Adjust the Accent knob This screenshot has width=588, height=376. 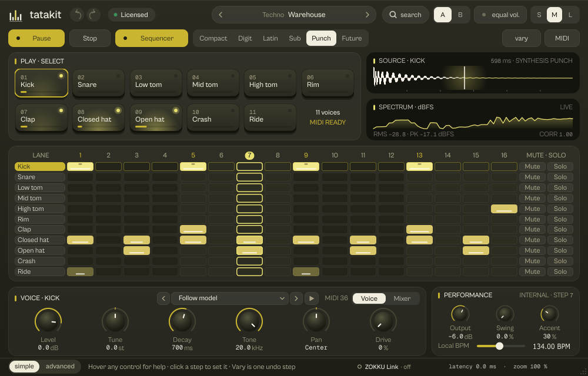(549, 314)
